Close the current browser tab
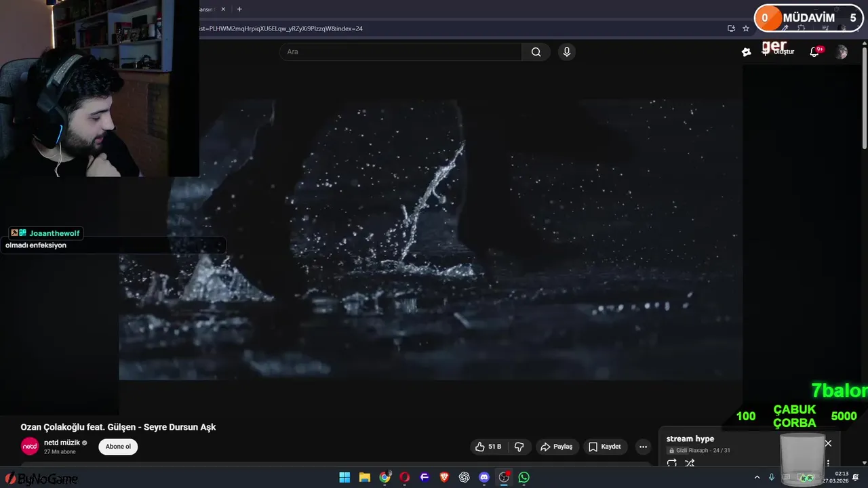The height and width of the screenshot is (488, 868). [223, 9]
